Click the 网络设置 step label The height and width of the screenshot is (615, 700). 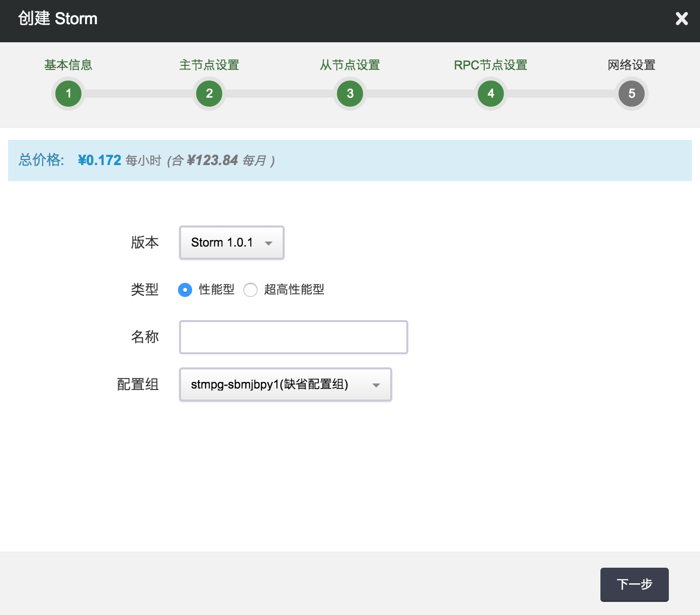click(632, 65)
